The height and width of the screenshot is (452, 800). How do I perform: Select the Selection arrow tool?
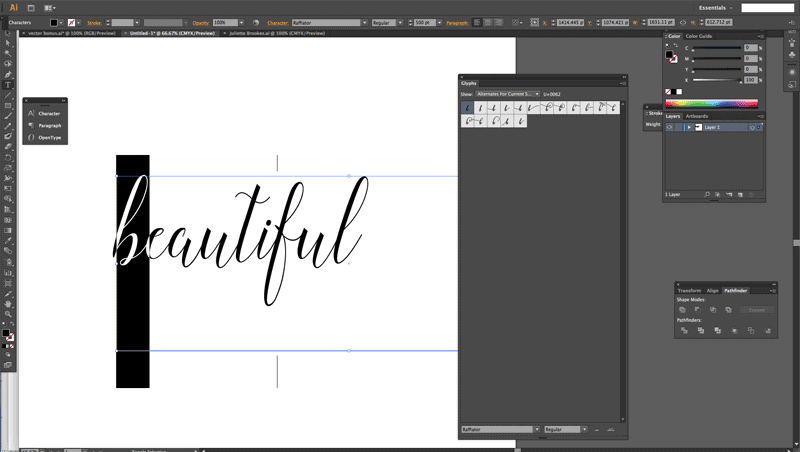coord(8,33)
